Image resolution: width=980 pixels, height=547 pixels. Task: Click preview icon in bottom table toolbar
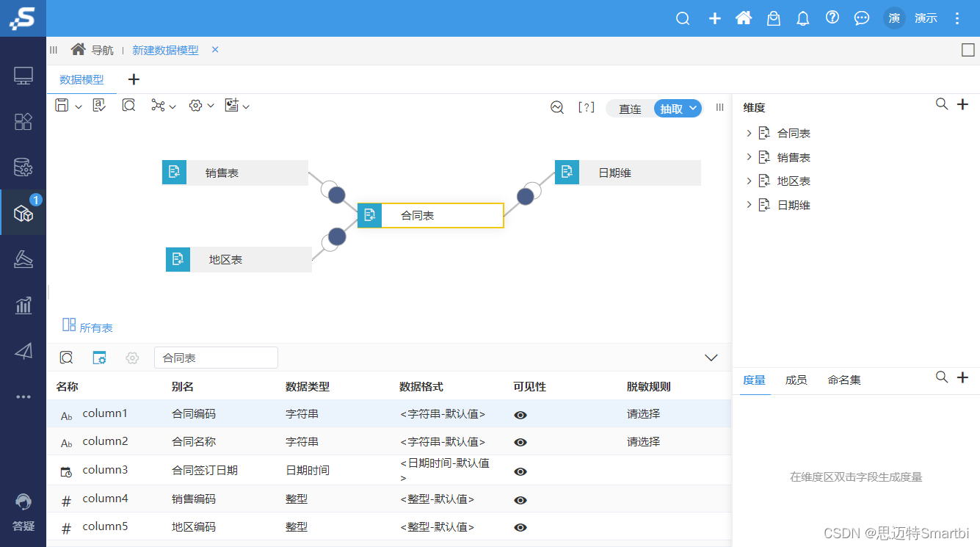click(x=66, y=358)
